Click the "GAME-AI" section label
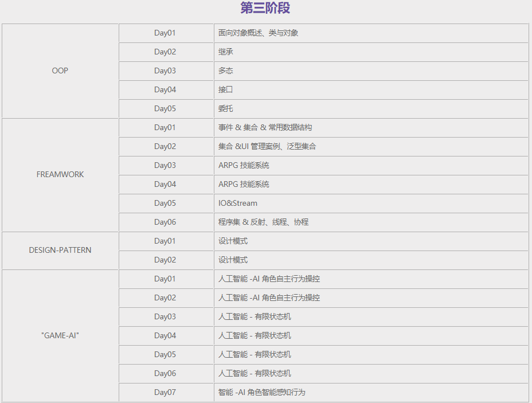The image size is (532, 403). tap(60, 335)
